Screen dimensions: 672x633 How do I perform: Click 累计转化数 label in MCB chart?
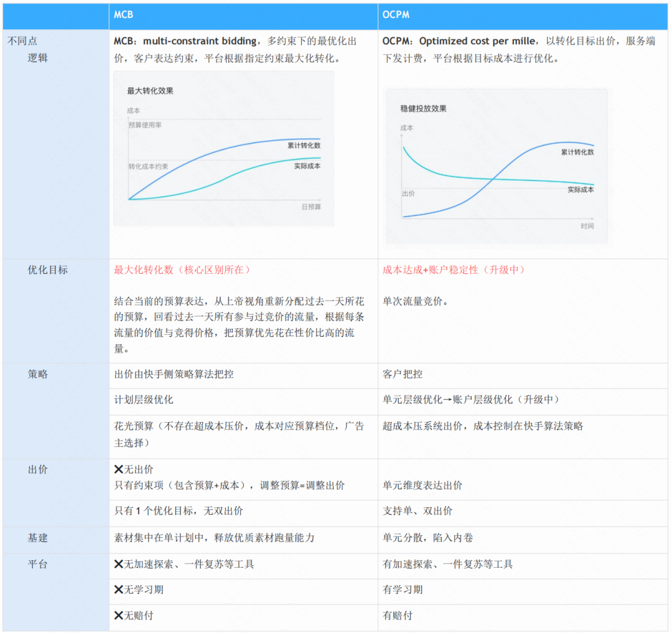[x=304, y=146]
